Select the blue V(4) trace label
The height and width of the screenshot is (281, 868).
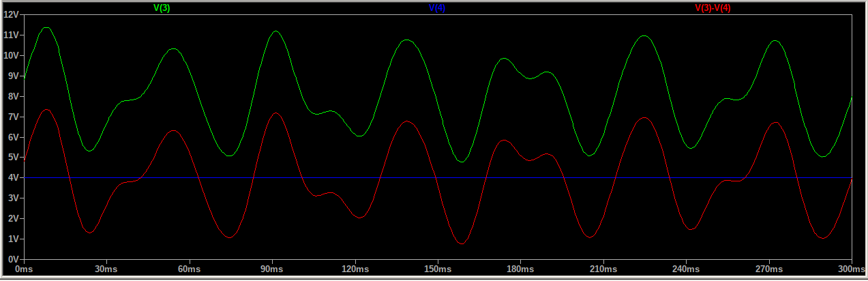pyautogui.click(x=437, y=8)
